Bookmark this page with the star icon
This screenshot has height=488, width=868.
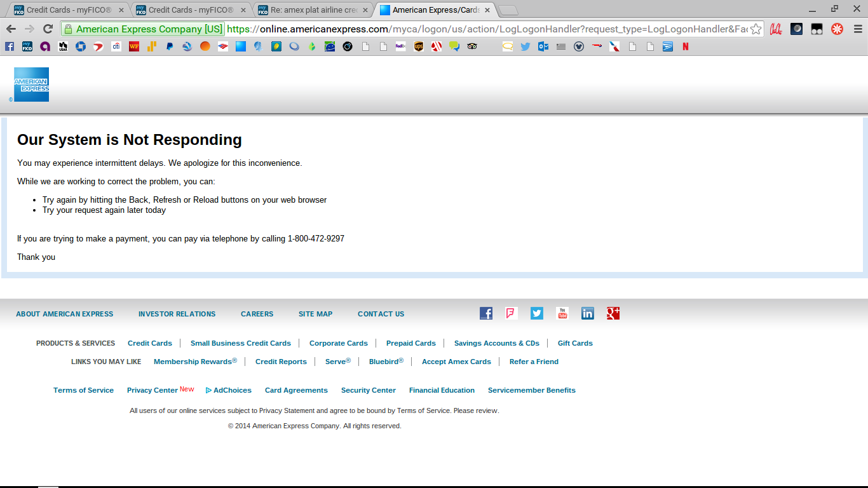pos(756,29)
